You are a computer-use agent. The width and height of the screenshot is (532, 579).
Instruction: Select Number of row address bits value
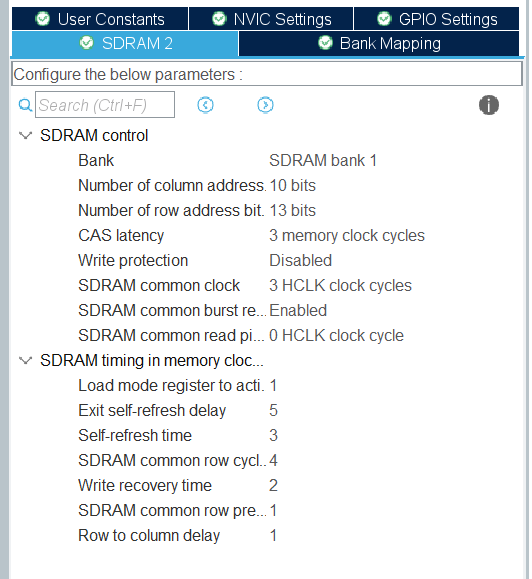pyautogui.click(x=293, y=210)
